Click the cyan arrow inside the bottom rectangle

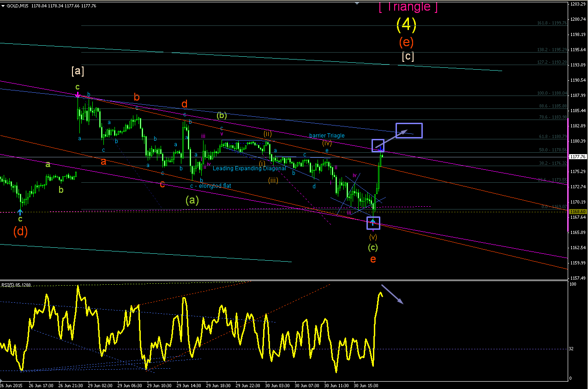point(373,223)
